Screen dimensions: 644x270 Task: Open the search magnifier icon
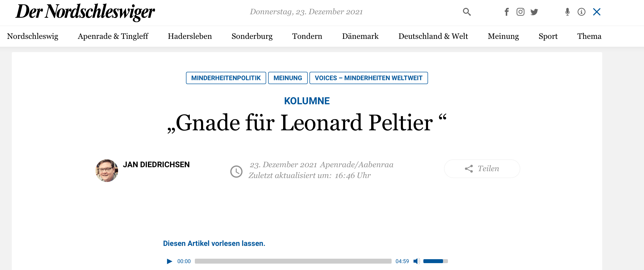pyautogui.click(x=466, y=12)
